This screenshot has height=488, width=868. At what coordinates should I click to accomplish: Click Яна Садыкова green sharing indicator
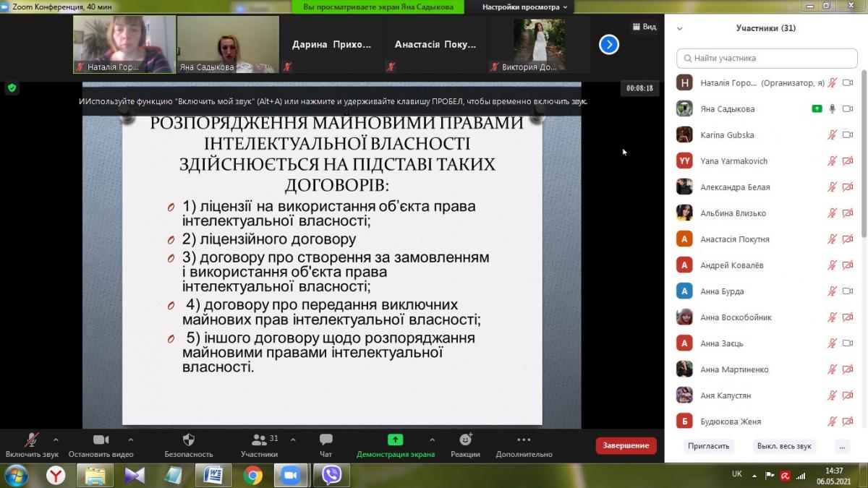click(x=817, y=109)
